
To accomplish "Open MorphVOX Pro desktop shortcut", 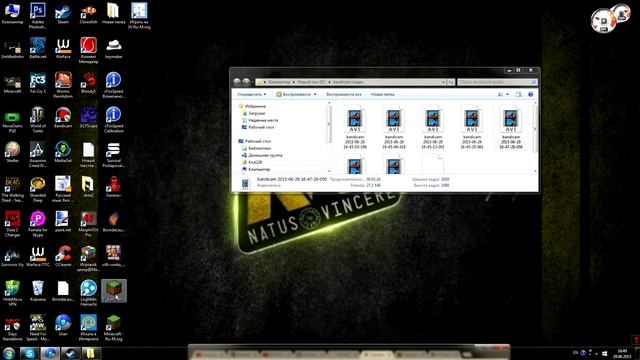I will pos(88,224).
